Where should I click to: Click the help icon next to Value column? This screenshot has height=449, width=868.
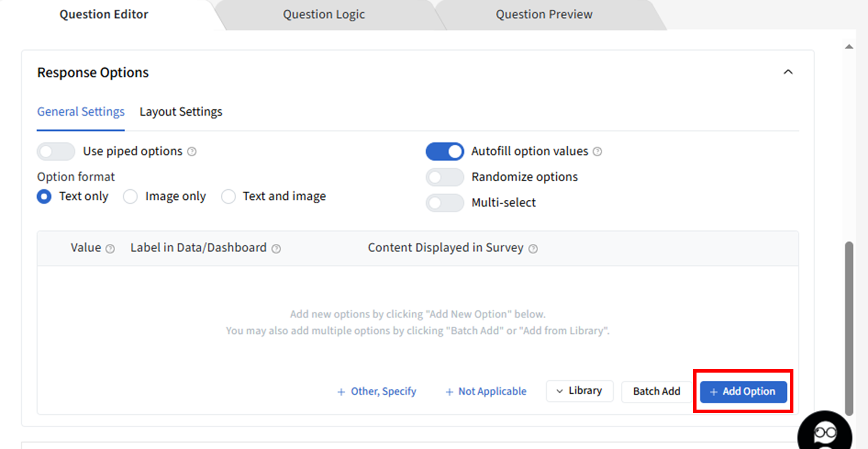[x=110, y=249]
